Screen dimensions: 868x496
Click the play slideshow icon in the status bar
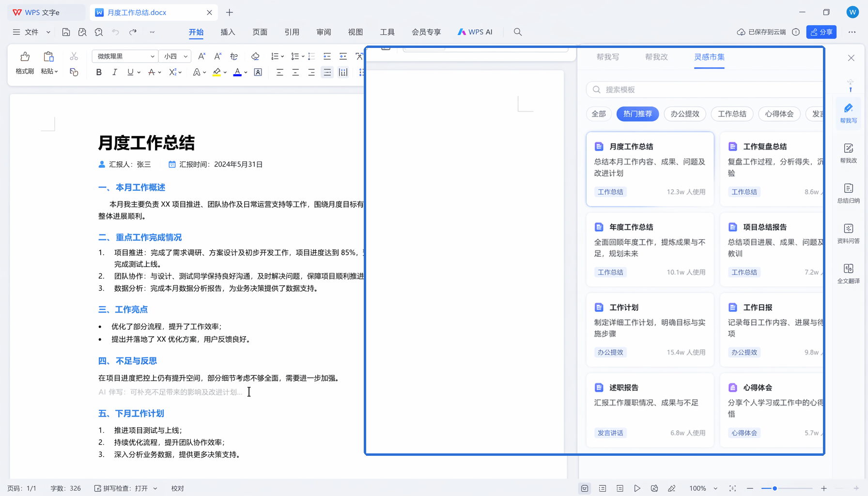click(637, 488)
